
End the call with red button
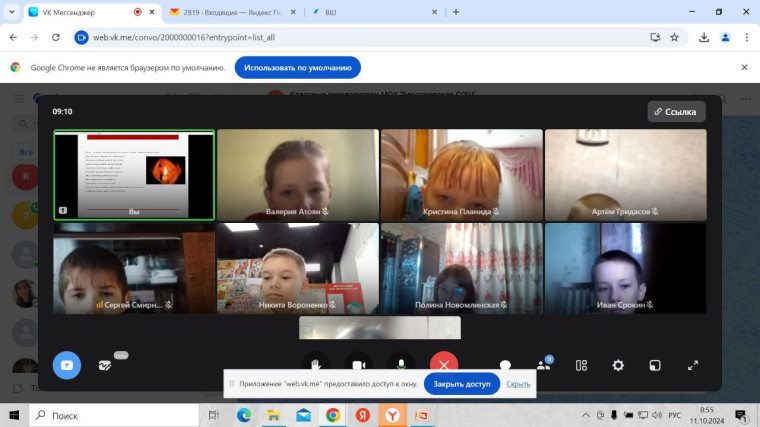click(443, 364)
